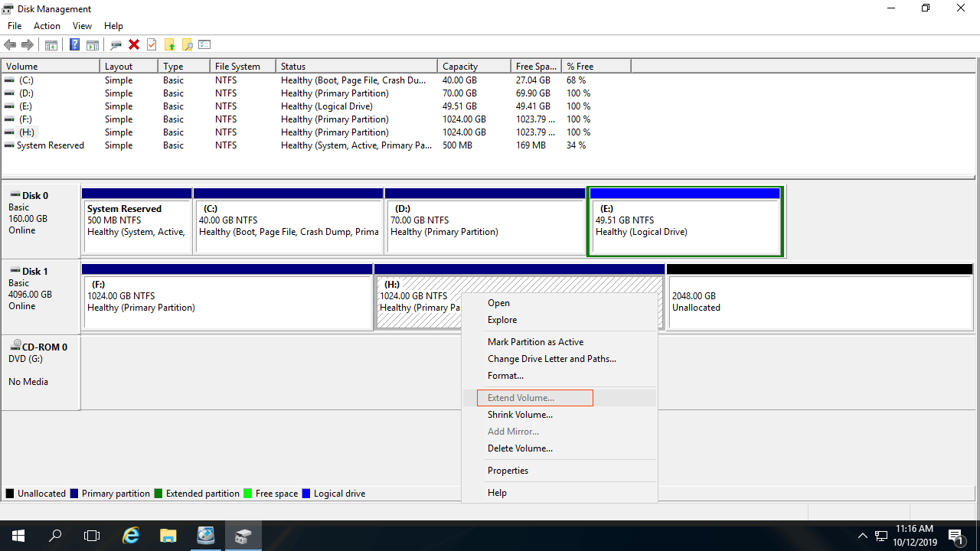Select Shrink Volume... from context menu

[520, 415]
